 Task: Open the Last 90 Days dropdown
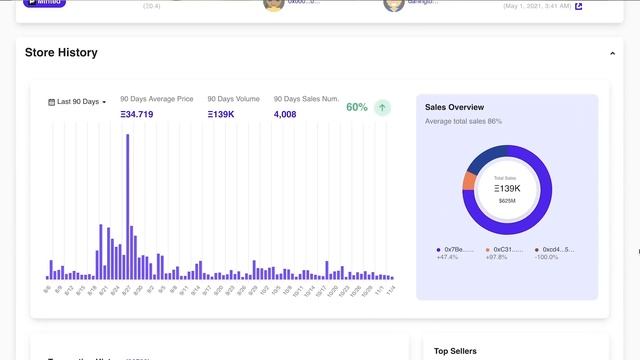point(77,102)
